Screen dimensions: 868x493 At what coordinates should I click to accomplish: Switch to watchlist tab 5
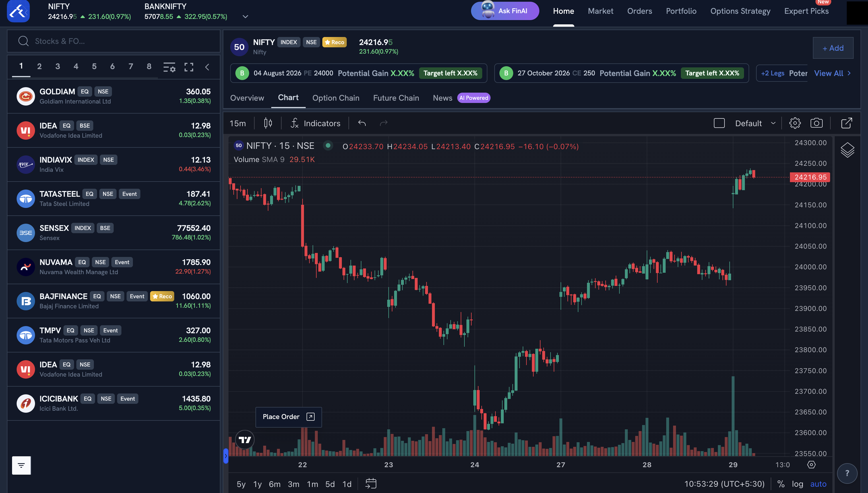click(94, 66)
